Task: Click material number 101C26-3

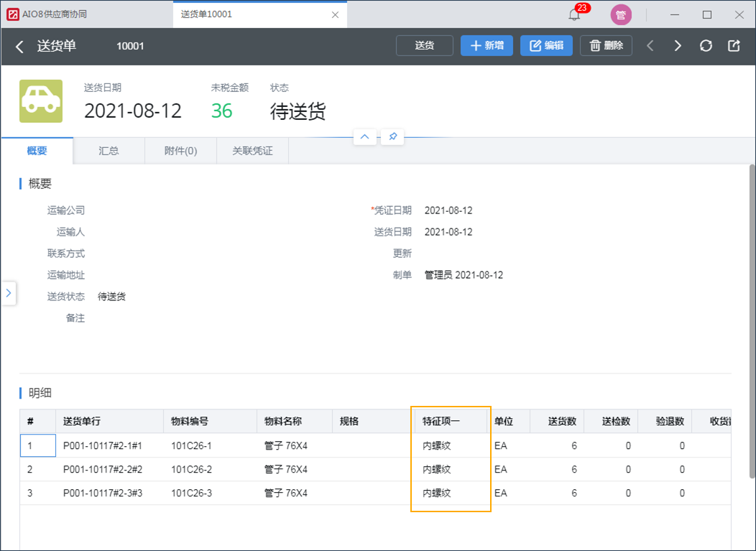Action: 191,493
